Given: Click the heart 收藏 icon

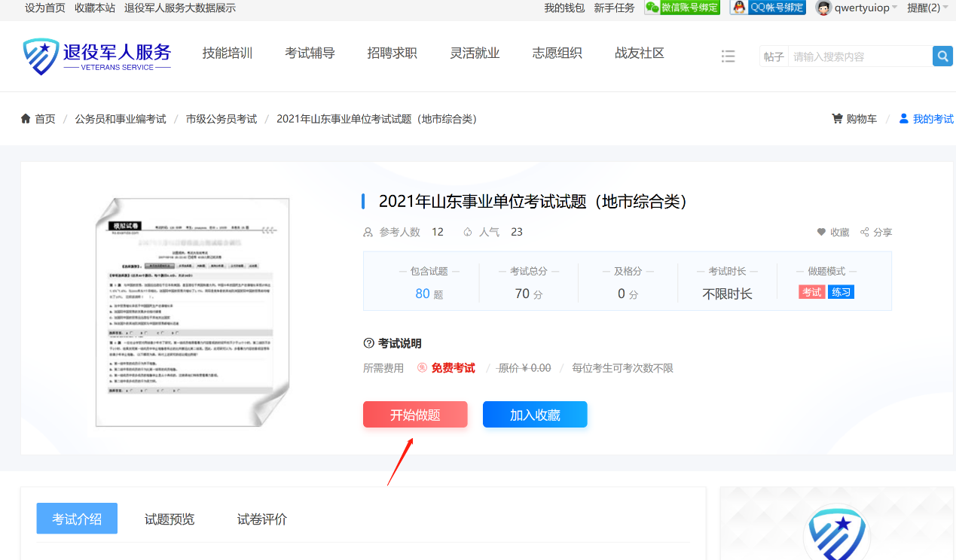Looking at the screenshot, I should coord(822,232).
